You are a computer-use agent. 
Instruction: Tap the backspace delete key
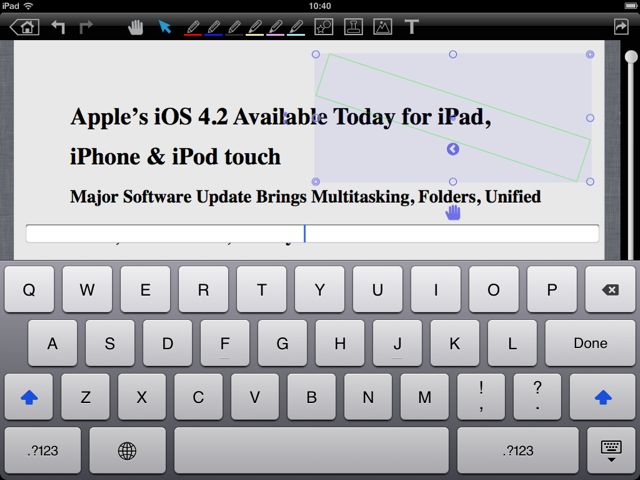click(610, 290)
